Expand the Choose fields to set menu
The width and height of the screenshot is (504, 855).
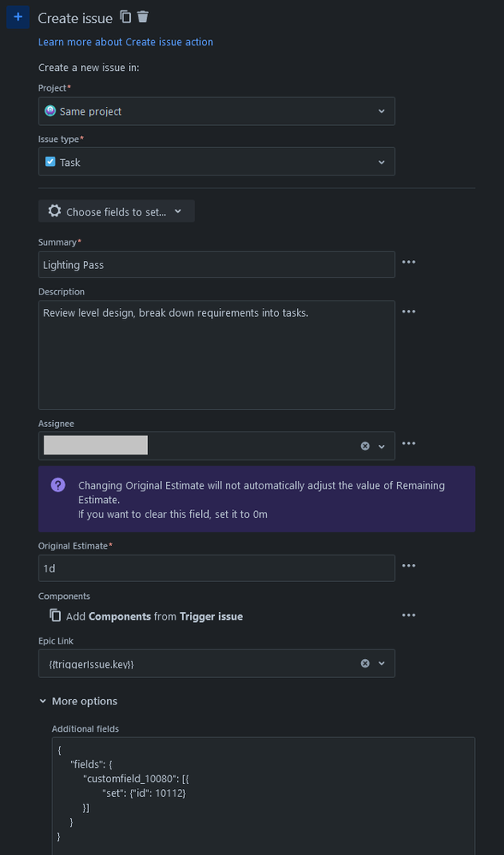coord(116,211)
